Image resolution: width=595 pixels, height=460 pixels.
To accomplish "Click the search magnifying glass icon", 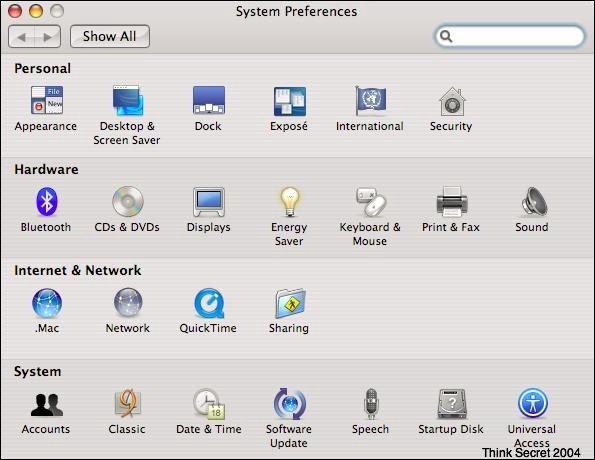I will pyautogui.click(x=446, y=36).
